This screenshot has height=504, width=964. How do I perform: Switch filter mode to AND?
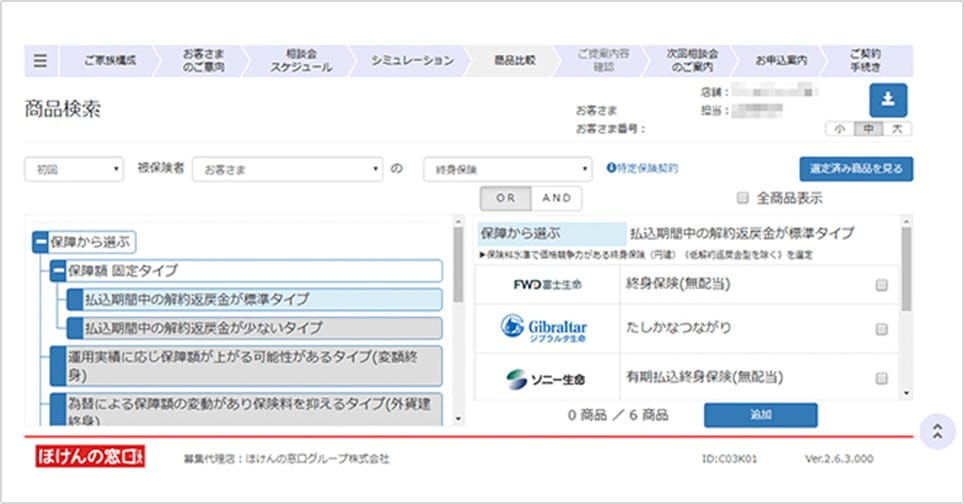pyautogui.click(x=556, y=198)
